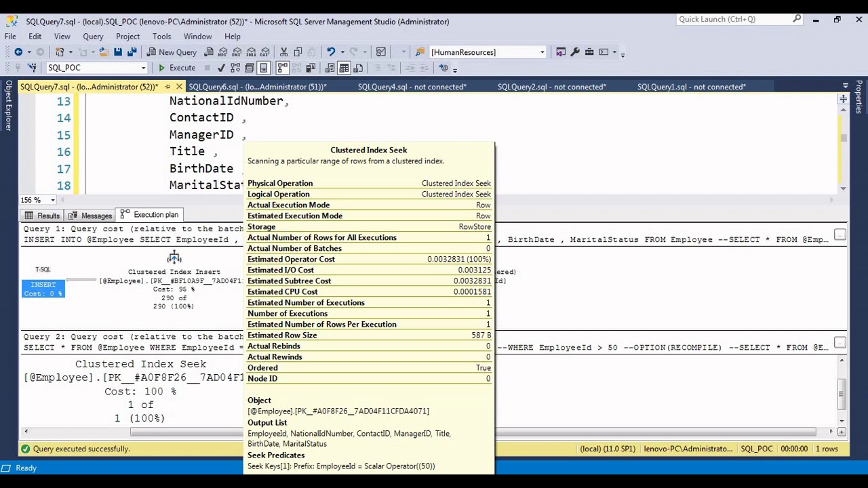This screenshot has height=488, width=868.
Task: Open the Tools menu
Action: [161, 37]
